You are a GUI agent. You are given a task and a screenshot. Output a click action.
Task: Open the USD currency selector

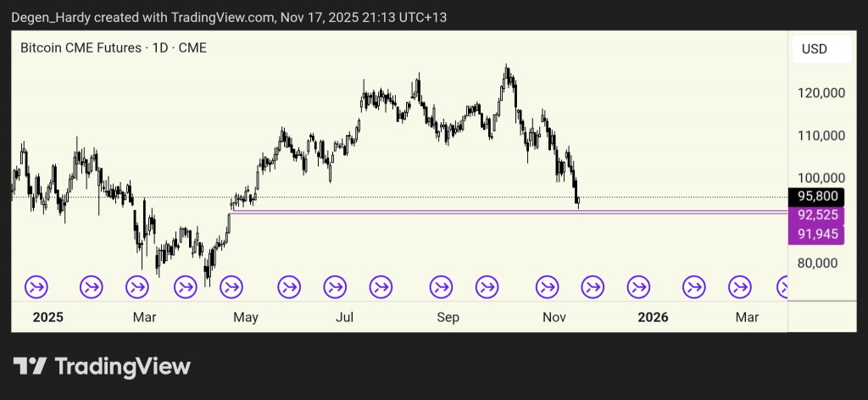(x=815, y=49)
